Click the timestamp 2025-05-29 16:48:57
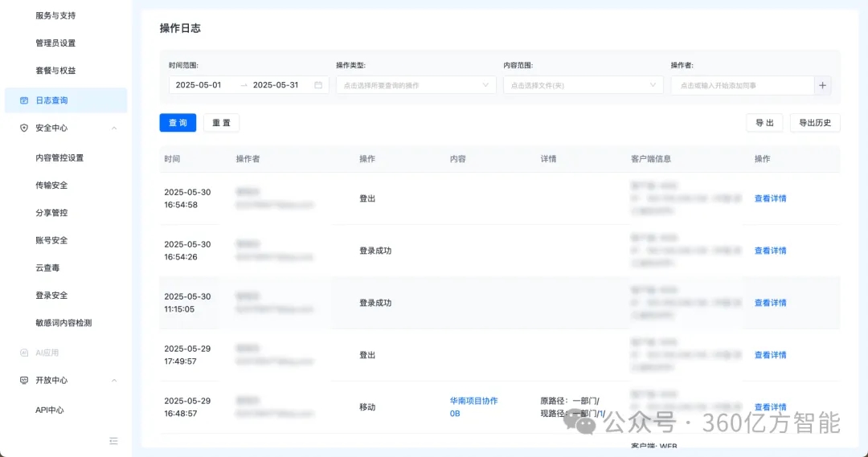 (187, 407)
